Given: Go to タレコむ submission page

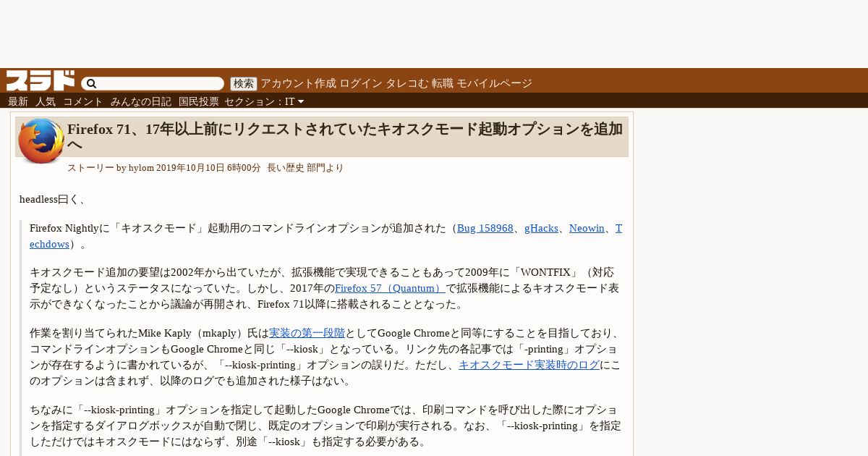Looking at the screenshot, I should [407, 83].
